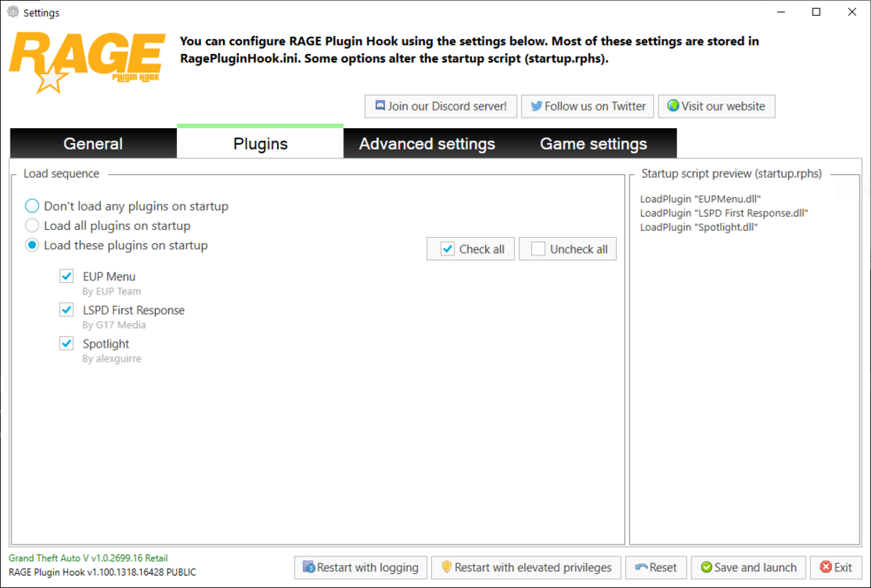Click the Check all button
This screenshot has width=871, height=588.
[x=470, y=249]
